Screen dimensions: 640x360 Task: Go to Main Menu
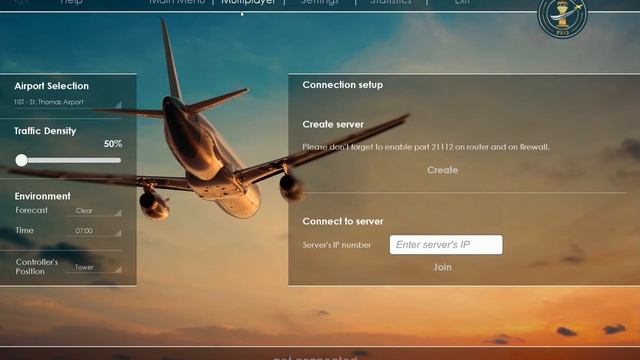coord(177,2)
